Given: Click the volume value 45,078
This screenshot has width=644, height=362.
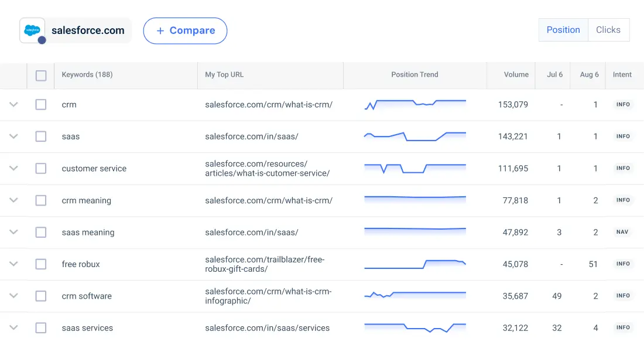Looking at the screenshot, I should tap(515, 264).
